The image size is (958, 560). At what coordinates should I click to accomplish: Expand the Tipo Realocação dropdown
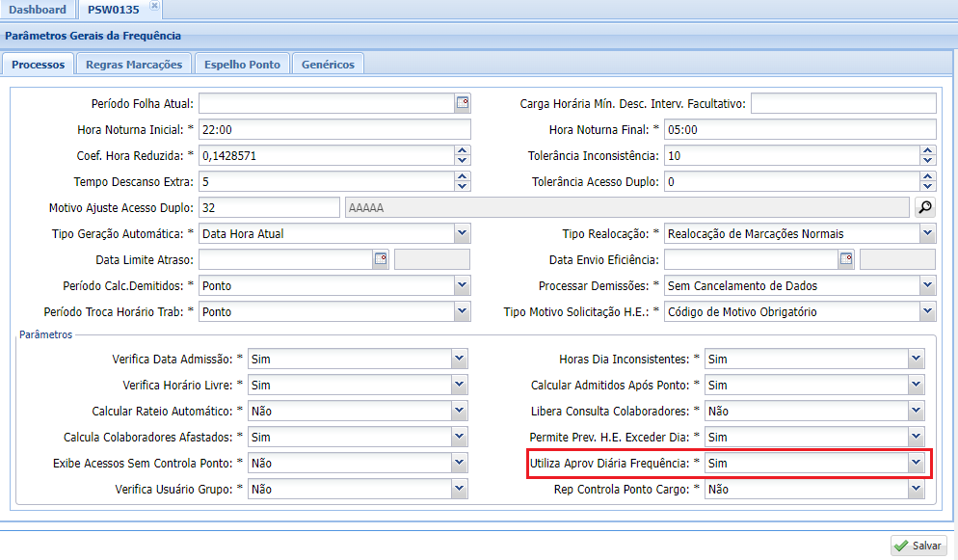[928, 233]
